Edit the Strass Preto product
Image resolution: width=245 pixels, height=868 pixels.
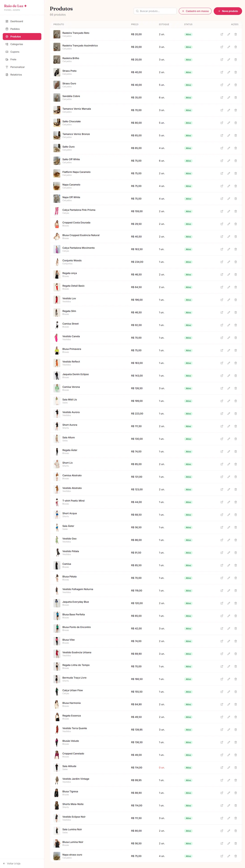229,72
